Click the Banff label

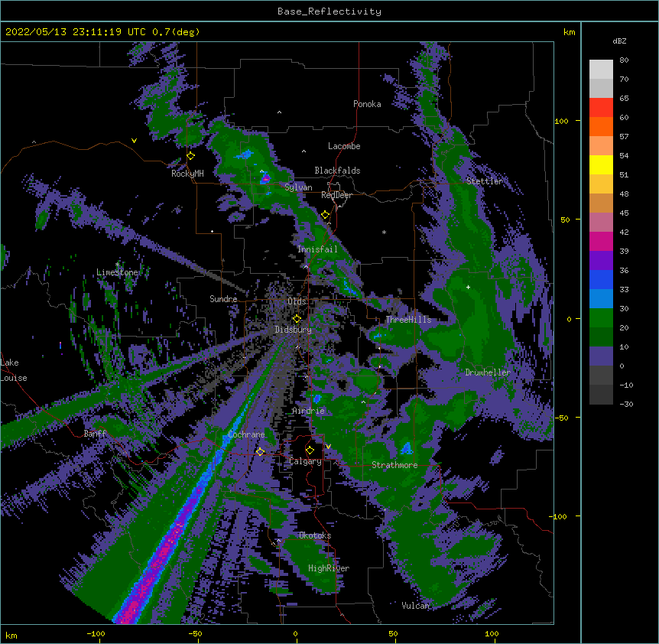[95, 434]
